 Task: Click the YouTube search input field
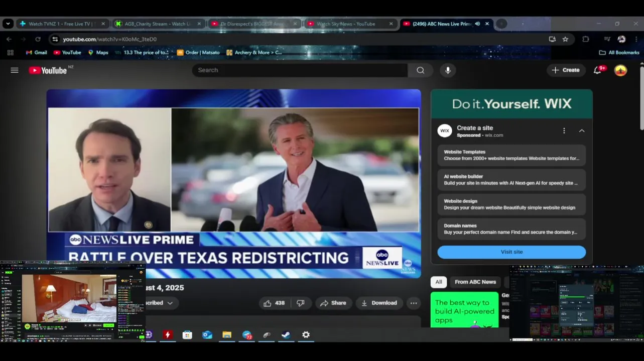pyautogui.click(x=300, y=70)
